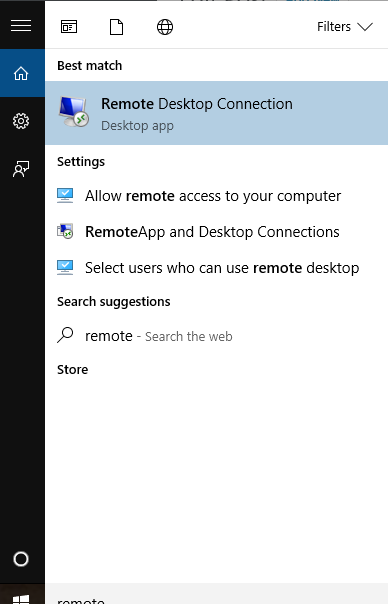Search the web for remote
The image size is (388, 604).
click(217, 336)
